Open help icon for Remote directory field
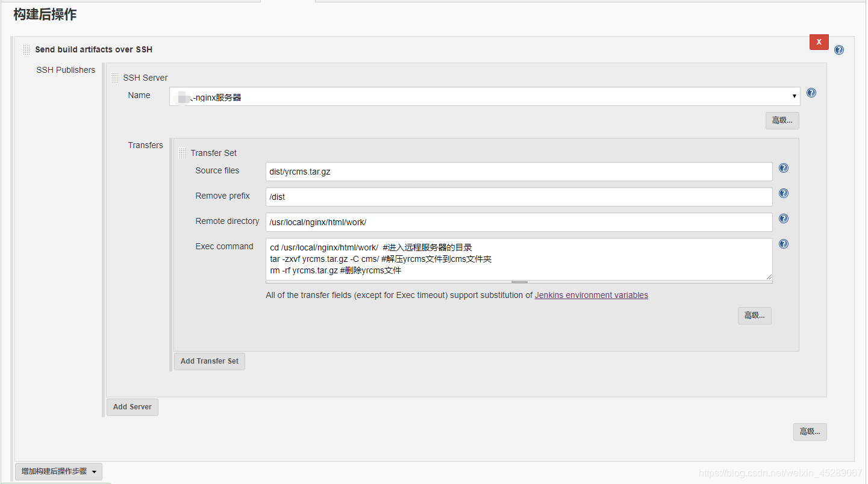Viewport: 868px width, 484px height. tap(784, 219)
